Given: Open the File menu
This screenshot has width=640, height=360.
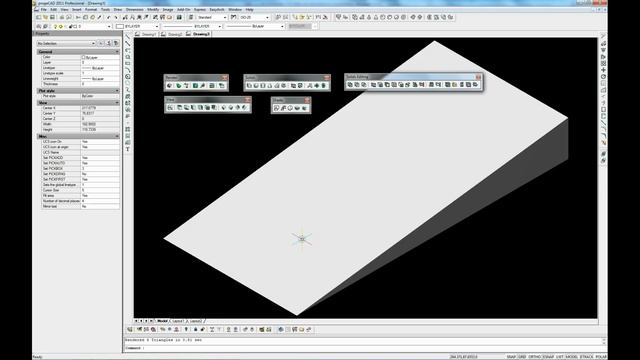Looking at the screenshot, I should point(43,9).
